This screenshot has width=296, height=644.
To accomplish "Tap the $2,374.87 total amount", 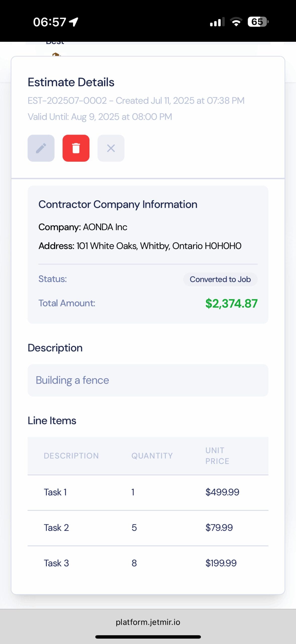I will pyautogui.click(x=231, y=303).
